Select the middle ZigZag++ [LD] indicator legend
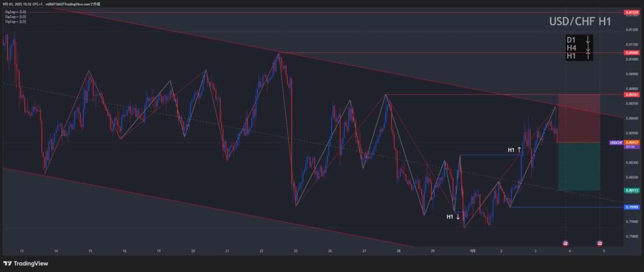Image resolution: width=644 pixels, height=272 pixels. tap(15, 17)
